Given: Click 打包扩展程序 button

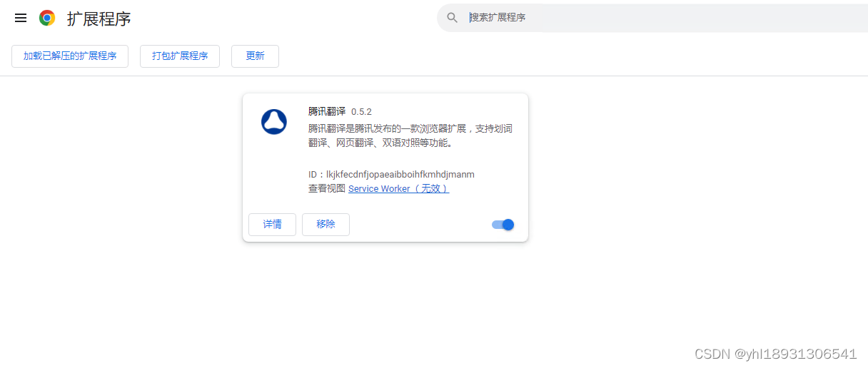Looking at the screenshot, I should [x=180, y=56].
